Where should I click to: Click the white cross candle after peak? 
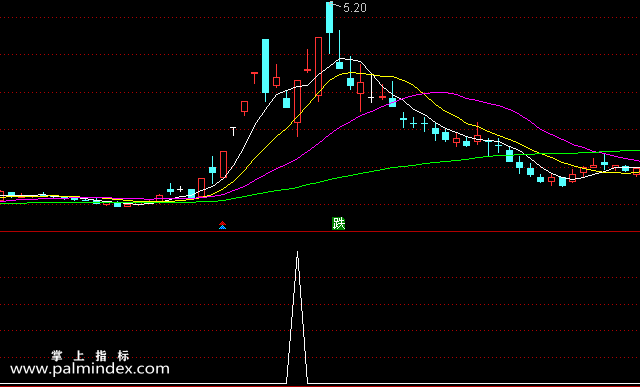coord(371,98)
